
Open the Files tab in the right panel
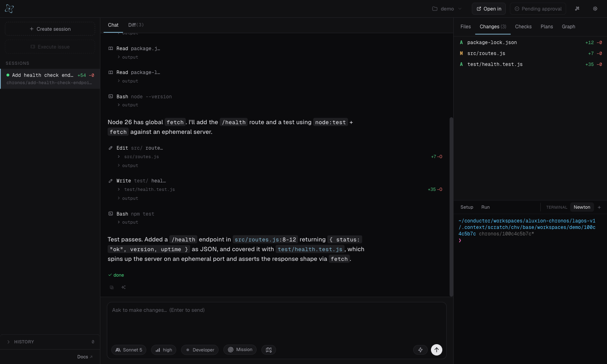[x=466, y=27]
